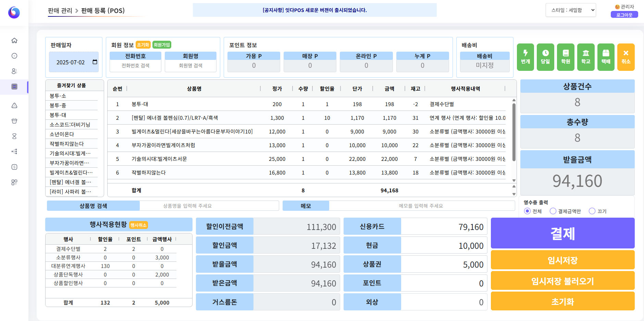Select the 전체 receipt radio button

point(528,211)
